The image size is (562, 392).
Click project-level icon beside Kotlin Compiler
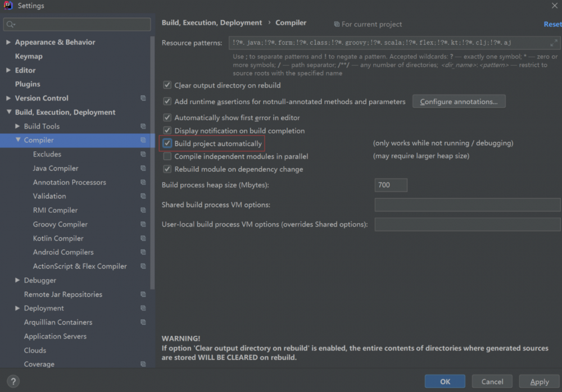143,239
